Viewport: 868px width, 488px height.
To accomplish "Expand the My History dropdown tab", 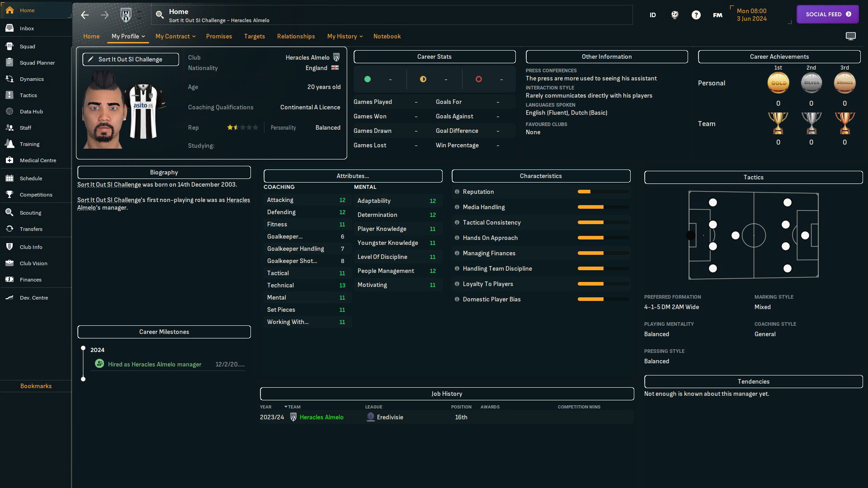I will click(x=345, y=36).
